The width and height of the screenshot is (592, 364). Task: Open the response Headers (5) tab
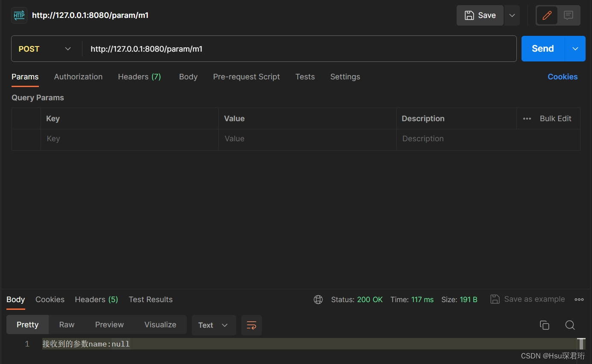point(97,300)
